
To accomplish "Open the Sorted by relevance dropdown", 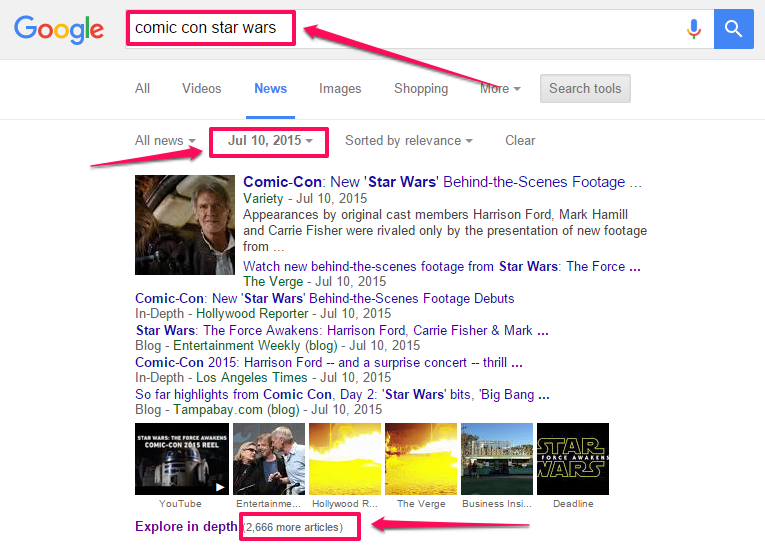I will pos(409,141).
